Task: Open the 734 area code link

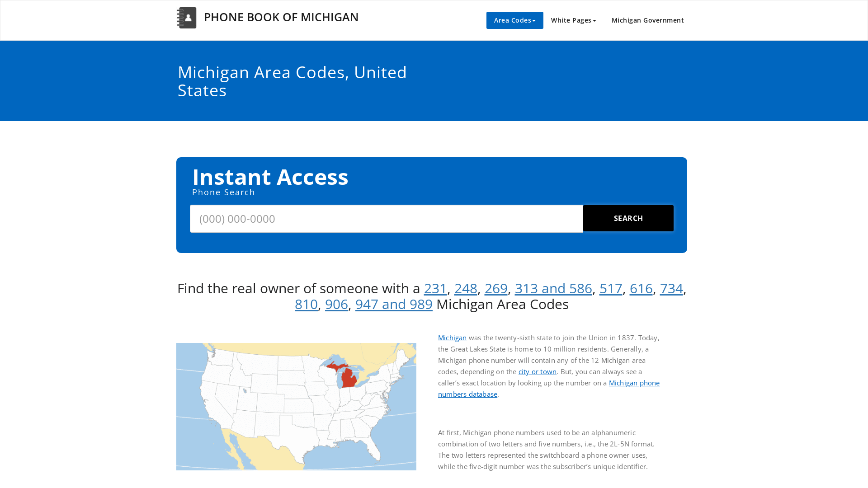Action: tap(671, 288)
